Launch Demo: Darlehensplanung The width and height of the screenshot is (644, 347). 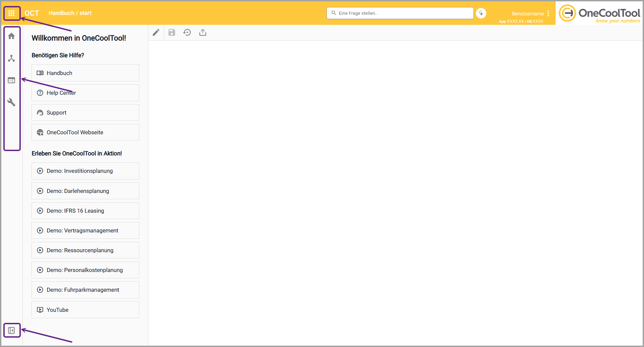[85, 191]
